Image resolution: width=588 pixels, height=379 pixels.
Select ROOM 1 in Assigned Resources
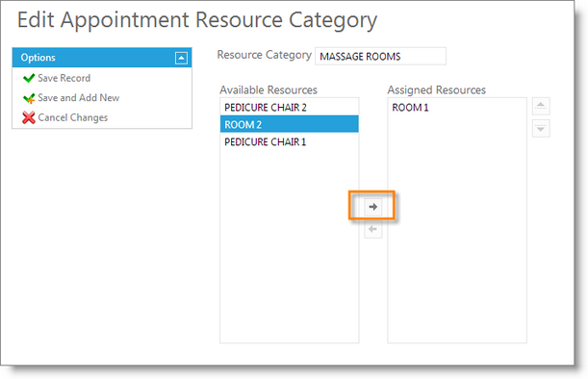click(457, 107)
